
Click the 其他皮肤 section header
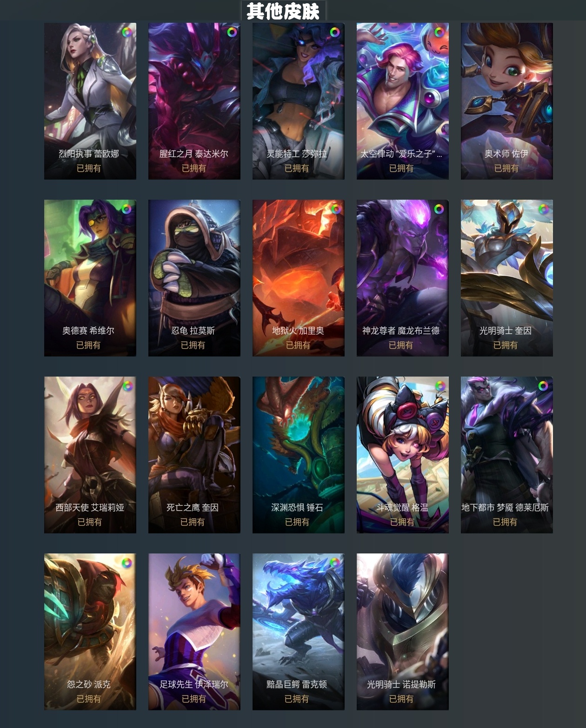[x=283, y=11]
